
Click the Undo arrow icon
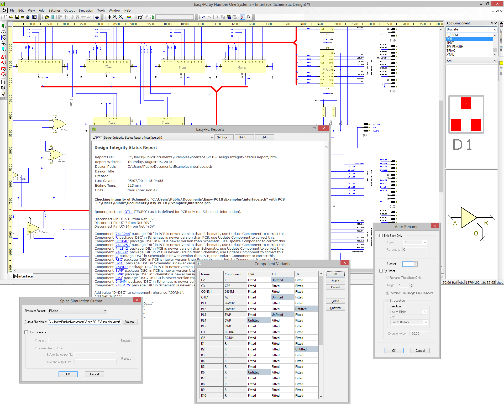[x=204, y=17]
